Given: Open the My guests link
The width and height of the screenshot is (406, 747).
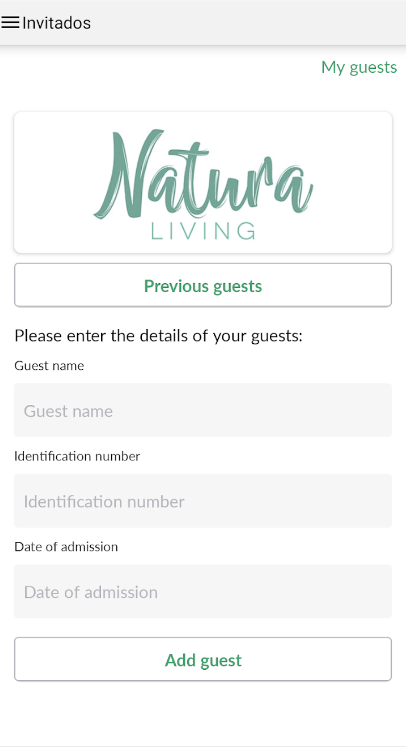Looking at the screenshot, I should tap(359, 67).
